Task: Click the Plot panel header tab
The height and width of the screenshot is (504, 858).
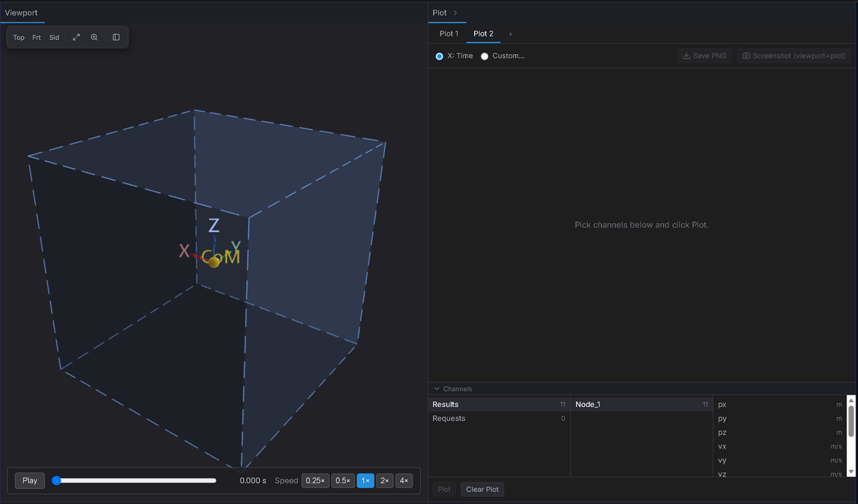Action: 440,12
